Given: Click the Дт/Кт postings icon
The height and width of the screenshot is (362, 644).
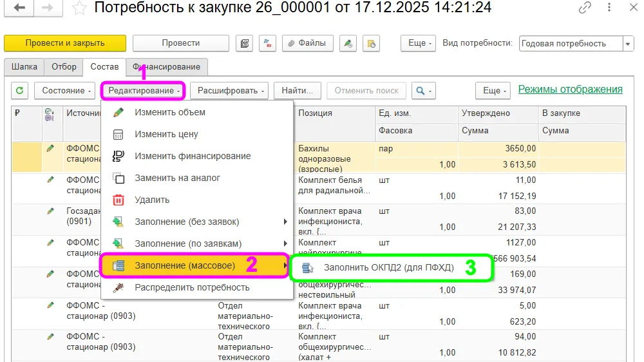Looking at the screenshot, I should pyautogui.click(x=267, y=43).
